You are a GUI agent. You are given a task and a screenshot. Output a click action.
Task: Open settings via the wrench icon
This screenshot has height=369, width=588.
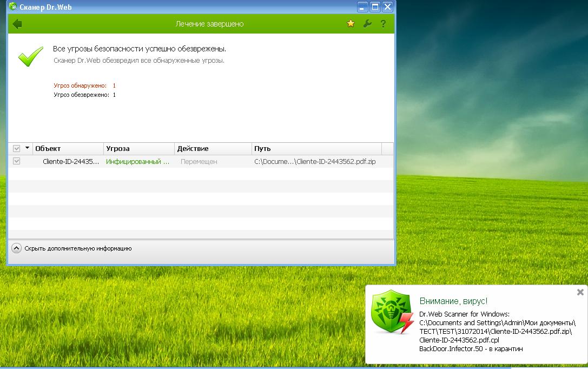(367, 24)
